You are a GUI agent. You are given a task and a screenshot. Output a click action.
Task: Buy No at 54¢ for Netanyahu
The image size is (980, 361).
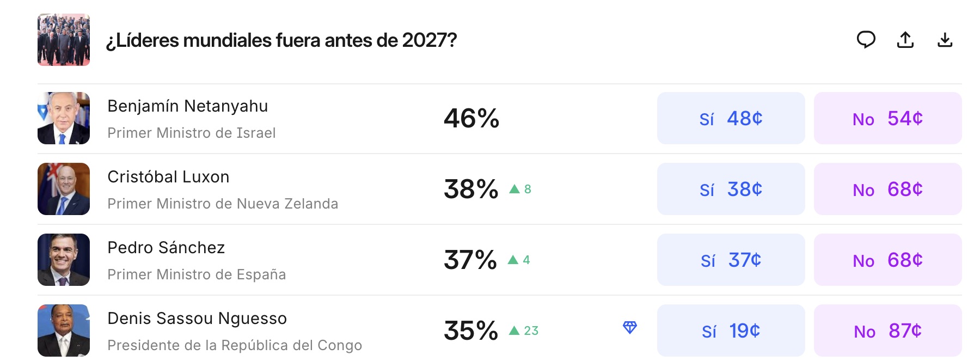[887, 118]
